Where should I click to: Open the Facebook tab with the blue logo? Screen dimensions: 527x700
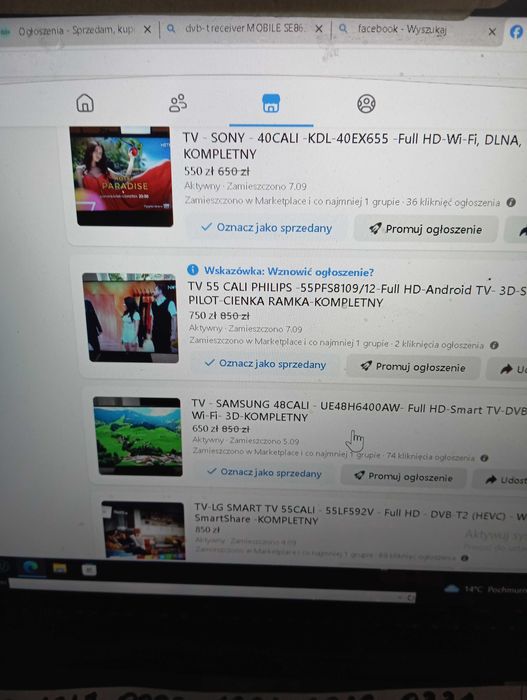click(x=516, y=32)
